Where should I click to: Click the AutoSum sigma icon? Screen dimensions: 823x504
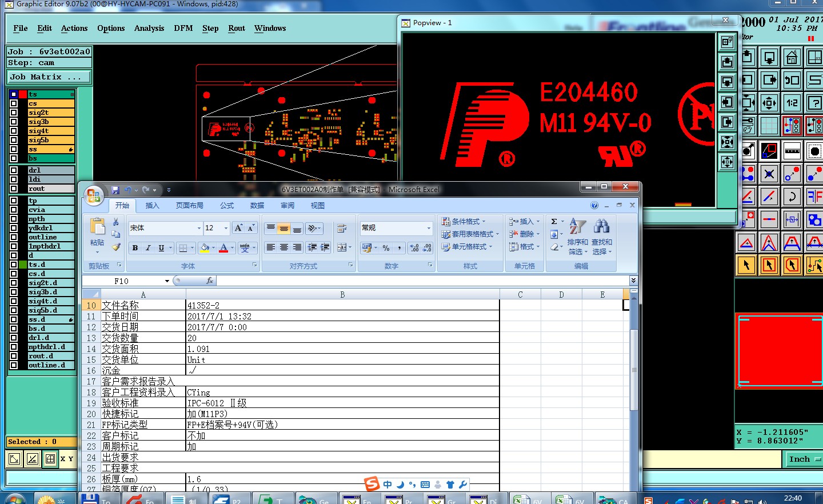pos(554,222)
